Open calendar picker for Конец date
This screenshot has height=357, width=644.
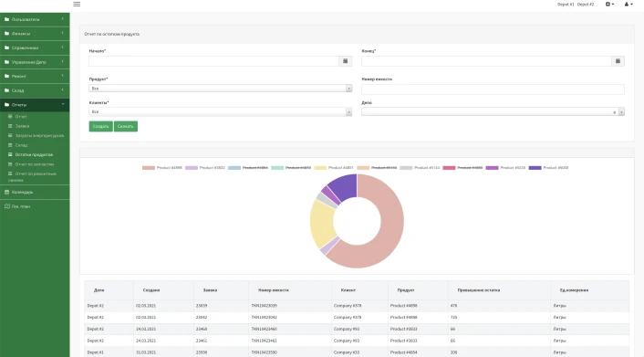tap(618, 61)
